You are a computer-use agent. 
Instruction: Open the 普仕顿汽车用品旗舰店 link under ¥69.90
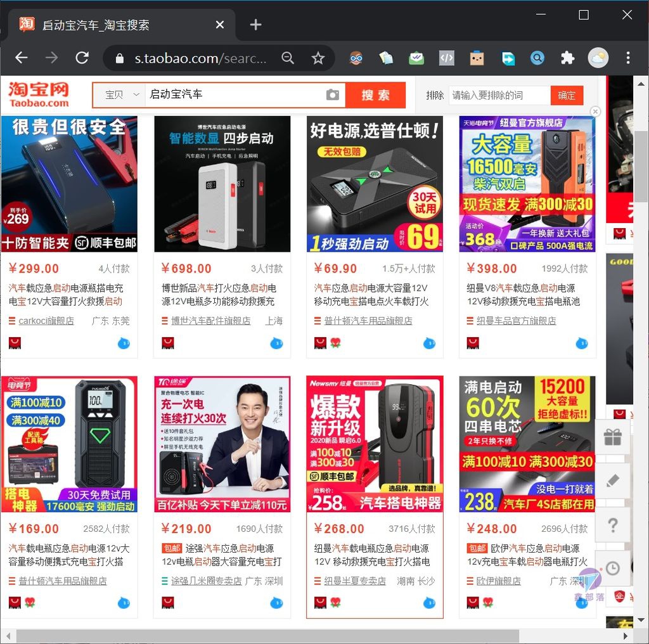368,321
